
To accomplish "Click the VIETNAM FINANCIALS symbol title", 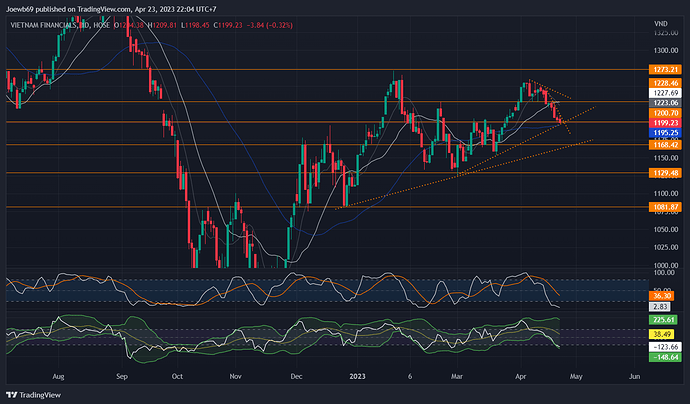I will pos(44,26).
